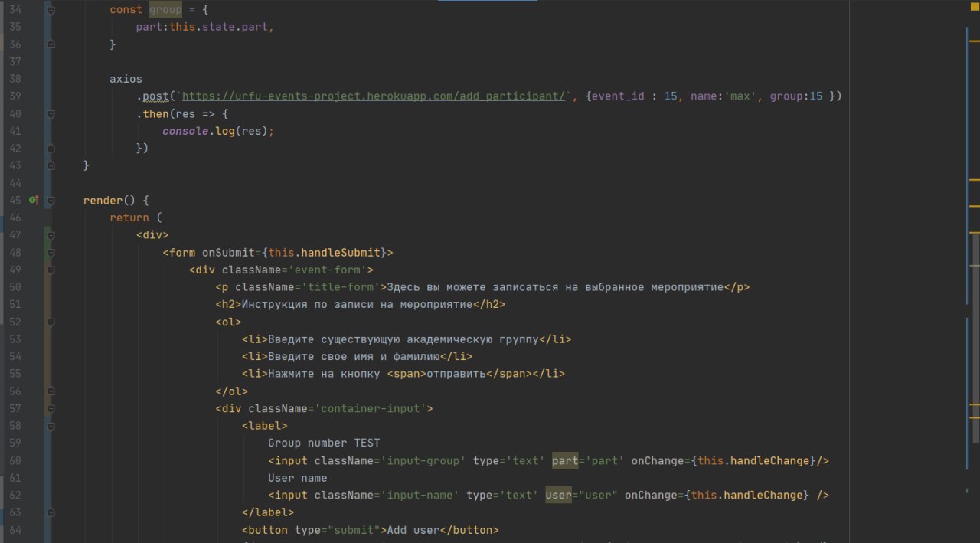Viewport: 980px width, 543px height.
Task: Click 'Add user' button text on line 64
Action: coord(413,530)
